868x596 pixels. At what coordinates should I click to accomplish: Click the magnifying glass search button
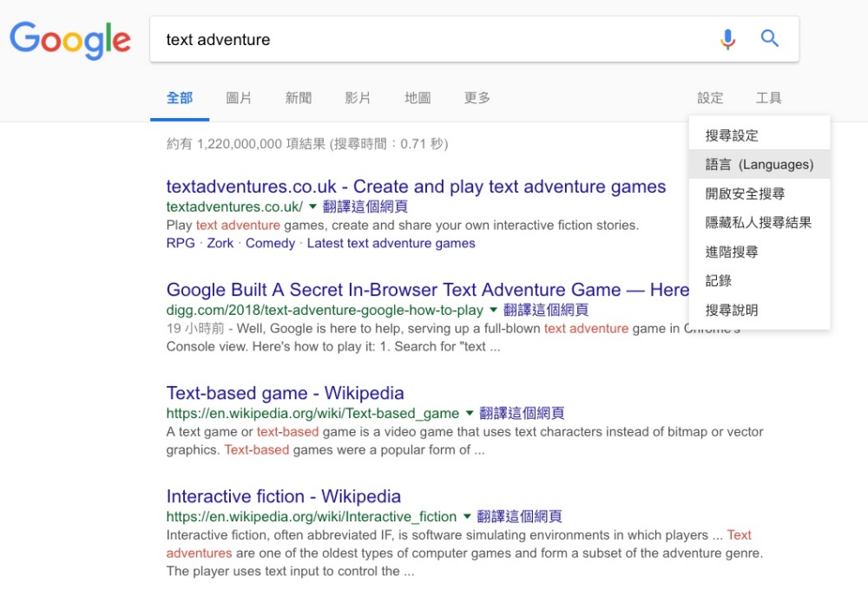770,39
